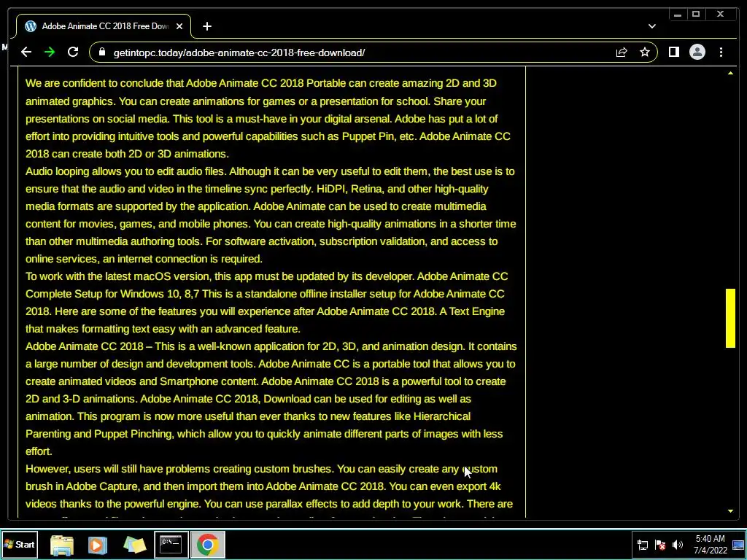The height and width of the screenshot is (560, 747).
Task: Bookmark this page with the star
Action: (645, 52)
